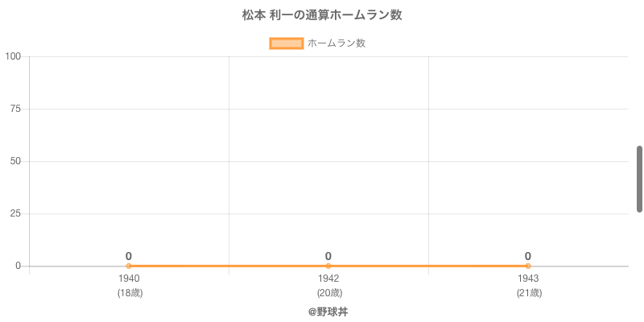
Task: Click the (20歳) age label
Action: [328, 293]
